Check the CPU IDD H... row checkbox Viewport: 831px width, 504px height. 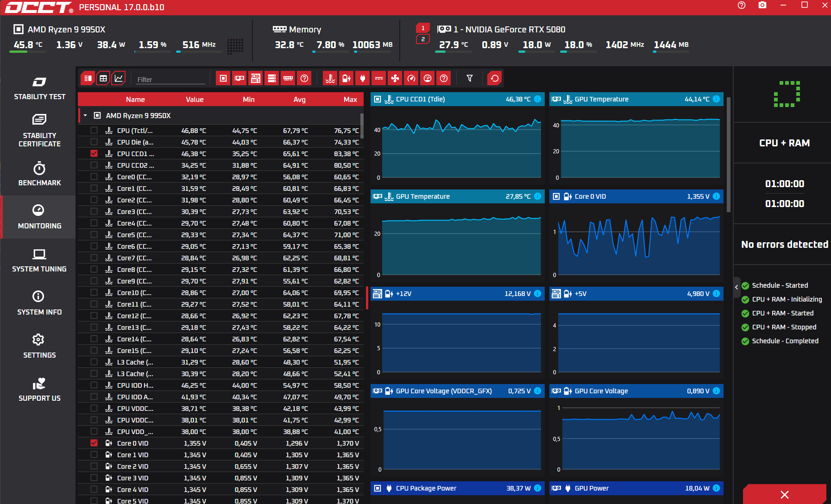point(94,385)
